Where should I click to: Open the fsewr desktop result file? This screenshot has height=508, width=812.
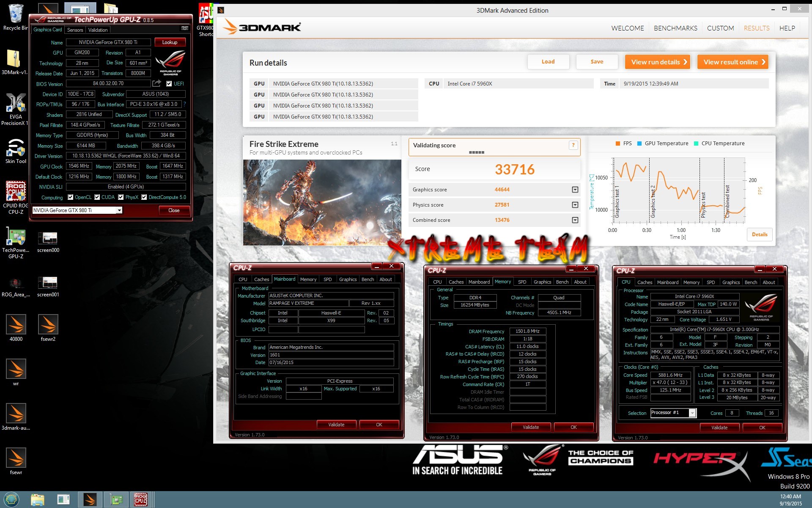tap(16, 461)
